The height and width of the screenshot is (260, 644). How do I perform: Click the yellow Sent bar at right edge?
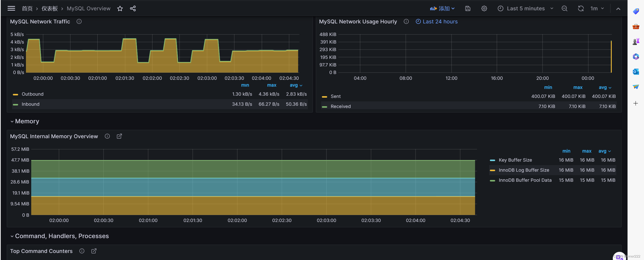611,57
